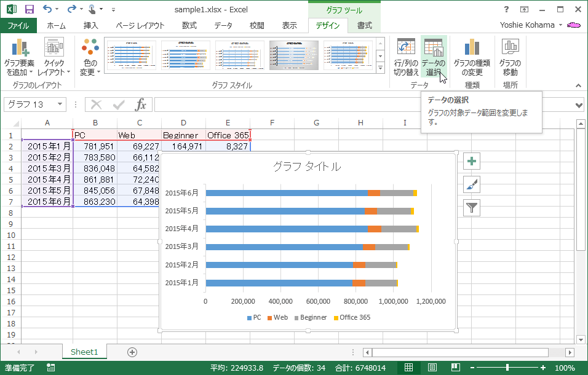Switch to 表示 (View) tab

coord(290,25)
